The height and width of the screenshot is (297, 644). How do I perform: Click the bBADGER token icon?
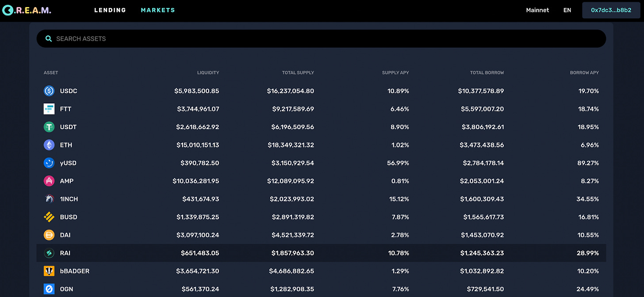point(49,271)
